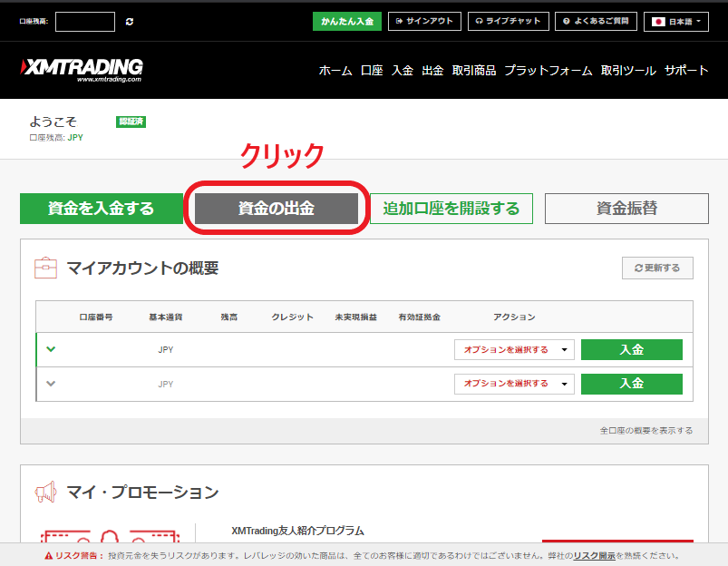
Task: Open first オプションを選択する dropdown
Action: [514, 349]
